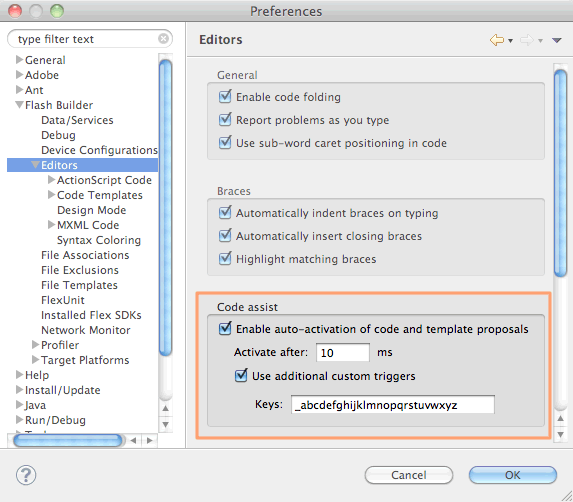Toggle Automatically indent braces on typing
The width and height of the screenshot is (573, 502).
point(225,213)
